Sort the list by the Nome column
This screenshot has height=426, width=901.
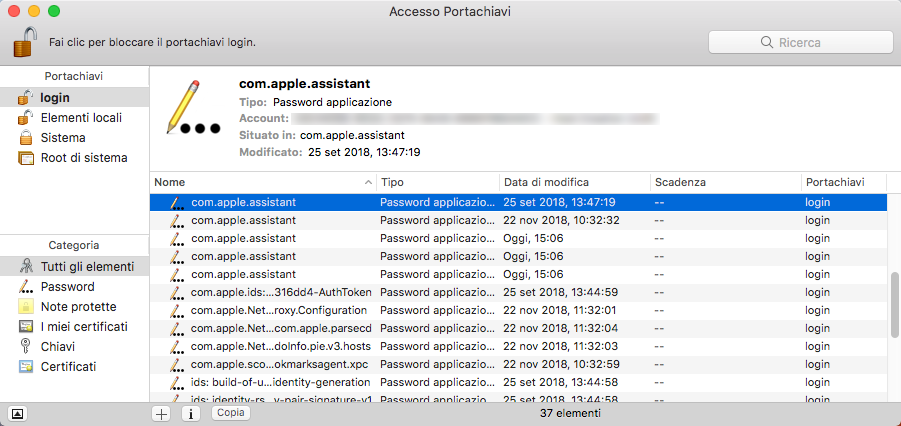260,182
